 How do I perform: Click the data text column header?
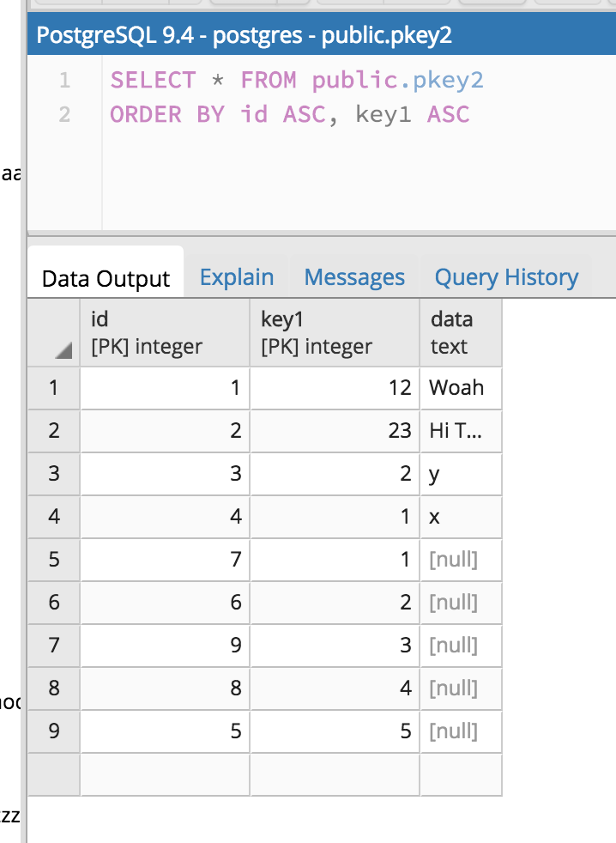[460, 332]
